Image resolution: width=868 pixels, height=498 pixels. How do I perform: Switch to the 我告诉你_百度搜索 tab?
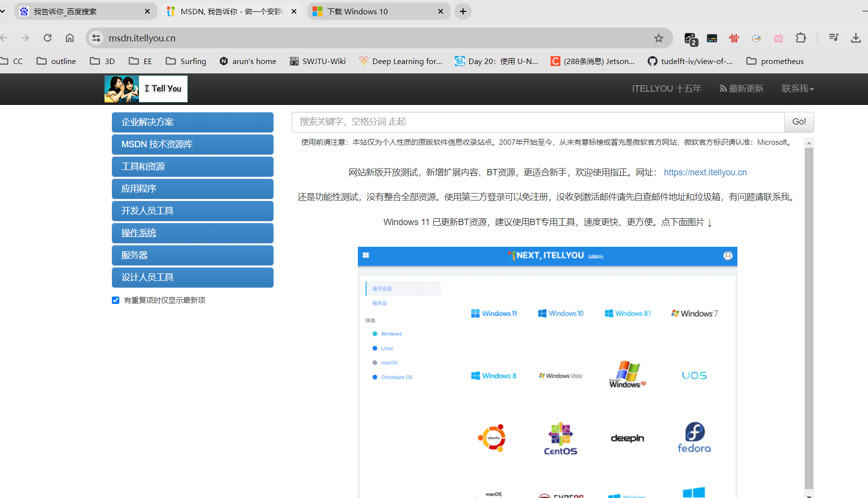pyautogui.click(x=85, y=11)
